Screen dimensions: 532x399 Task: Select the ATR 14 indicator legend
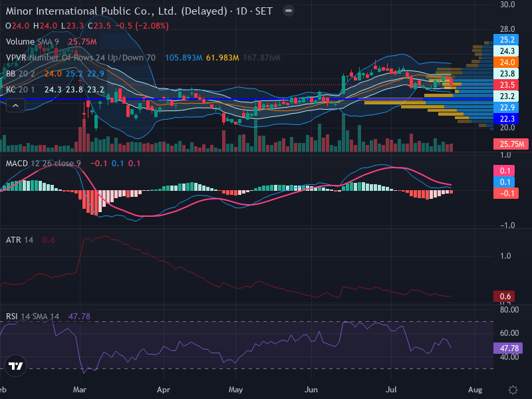point(20,240)
